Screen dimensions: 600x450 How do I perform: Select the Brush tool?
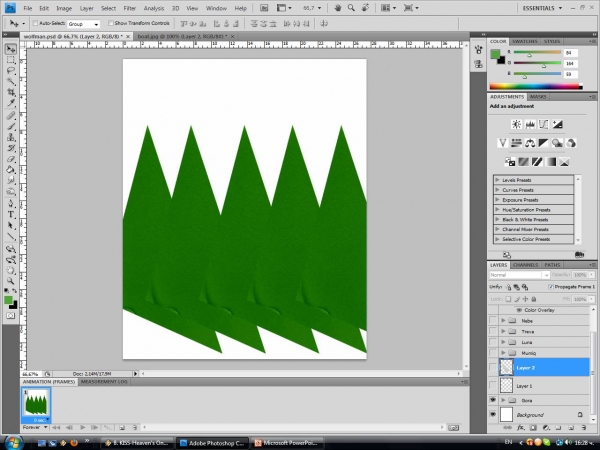pos(11,126)
